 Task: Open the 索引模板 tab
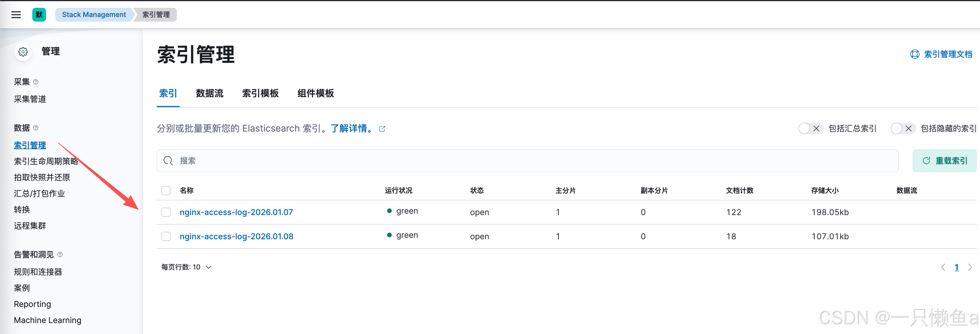(x=260, y=94)
